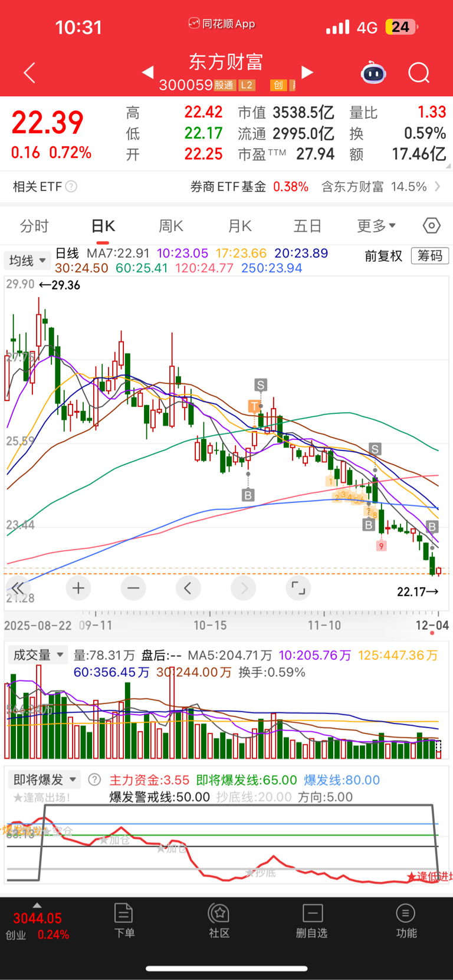Tap the 股通 badge under stock name
Image resolution: width=453 pixels, height=980 pixels.
(x=224, y=85)
